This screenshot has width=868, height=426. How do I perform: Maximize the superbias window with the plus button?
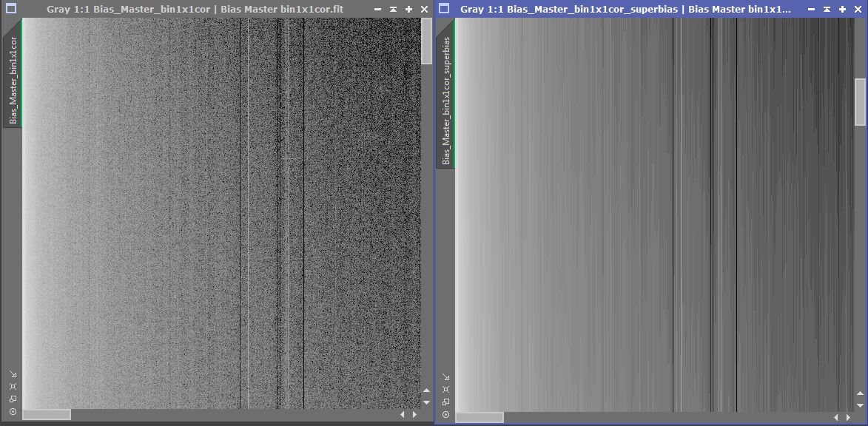pyautogui.click(x=842, y=10)
